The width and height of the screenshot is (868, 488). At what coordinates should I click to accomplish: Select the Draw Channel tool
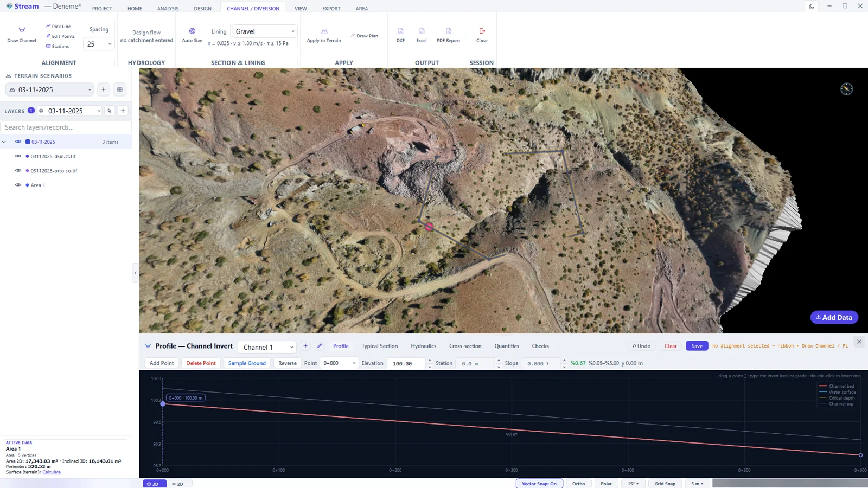coord(22,35)
